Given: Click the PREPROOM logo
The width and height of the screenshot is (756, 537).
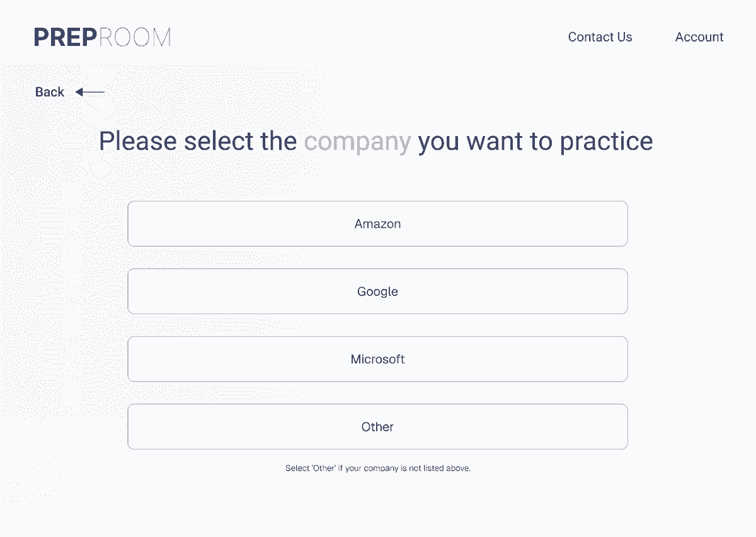Looking at the screenshot, I should click(x=102, y=37).
